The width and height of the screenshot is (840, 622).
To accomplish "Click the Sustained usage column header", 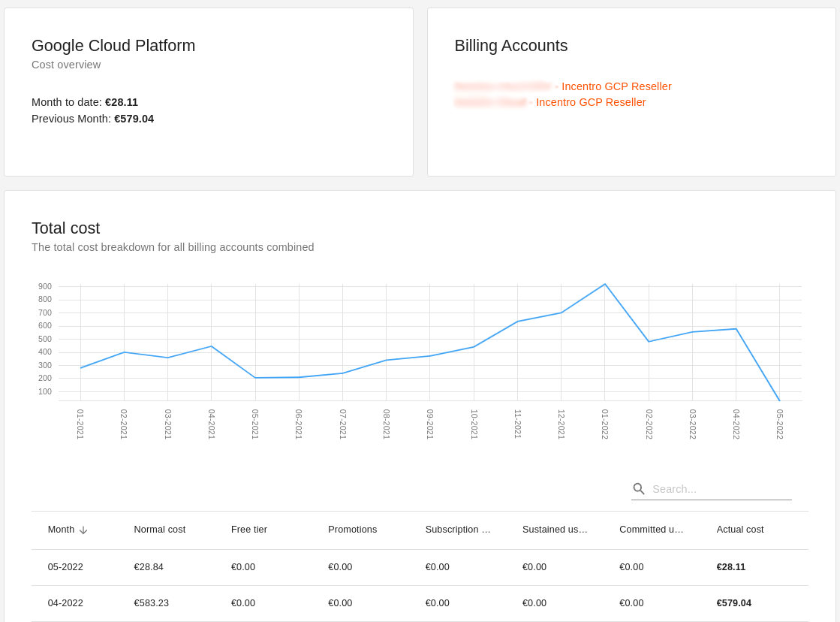I will click(555, 530).
